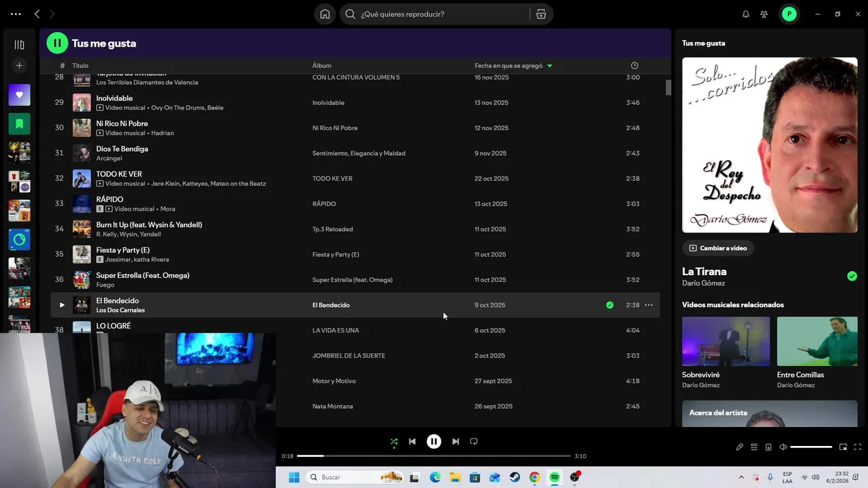Screen dimensions: 868x488
Task: Open Microsoft Edge from the taskbar
Action: [x=435, y=477]
